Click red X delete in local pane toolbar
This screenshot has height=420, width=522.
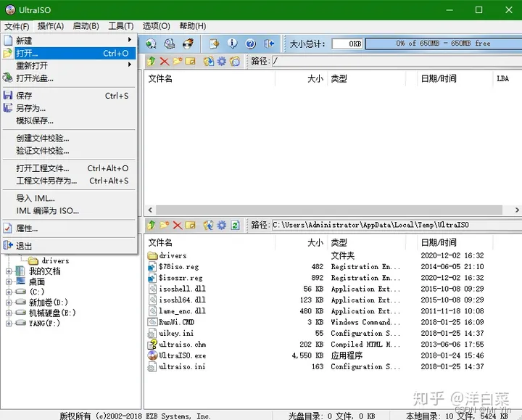tap(178, 225)
